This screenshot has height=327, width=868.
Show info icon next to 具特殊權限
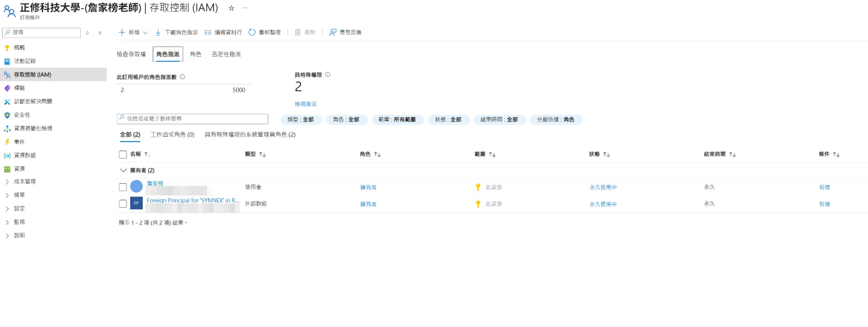pyautogui.click(x=327, y=75)
